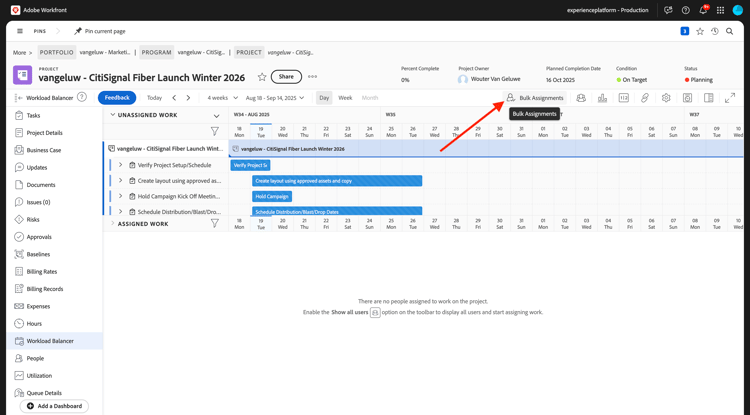Click the notifications bell icon
The height and width of the screenshot is (415, 750).
(x=703, y=10)
